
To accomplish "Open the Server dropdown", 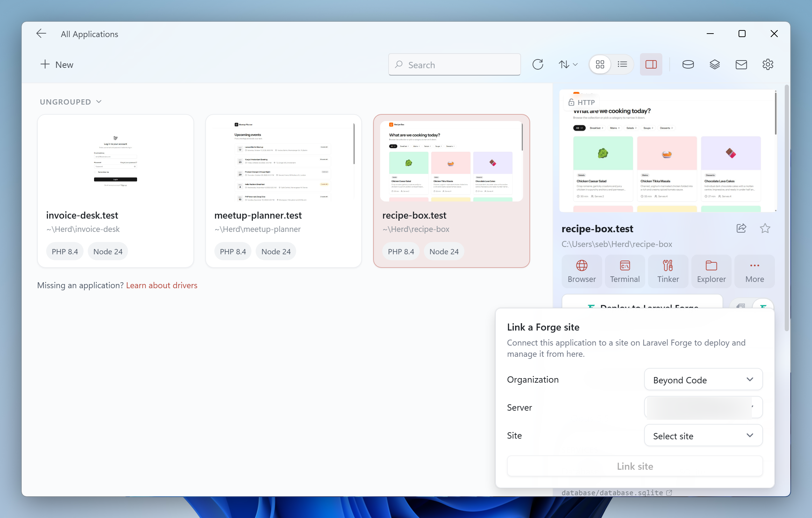I will pos(703,407).
